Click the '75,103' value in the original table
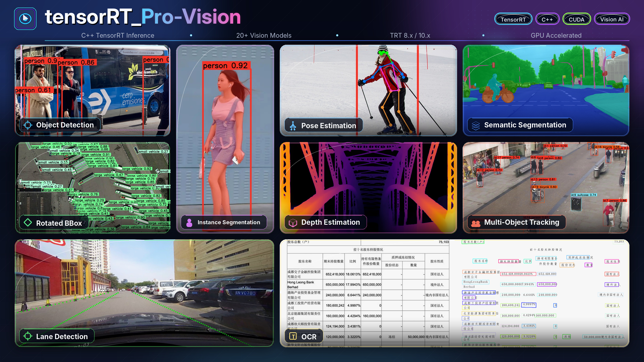 pyautogui.click(x=444, y=242)
